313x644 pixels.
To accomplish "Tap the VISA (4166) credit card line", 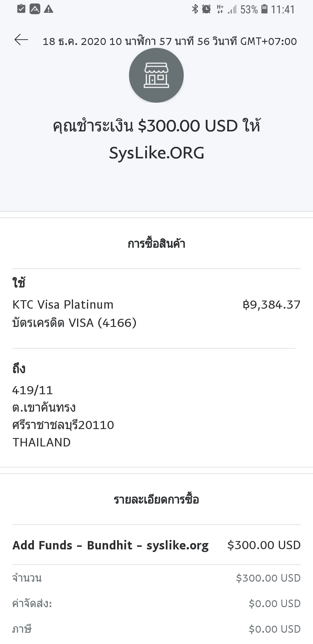I will pos(74,323).
